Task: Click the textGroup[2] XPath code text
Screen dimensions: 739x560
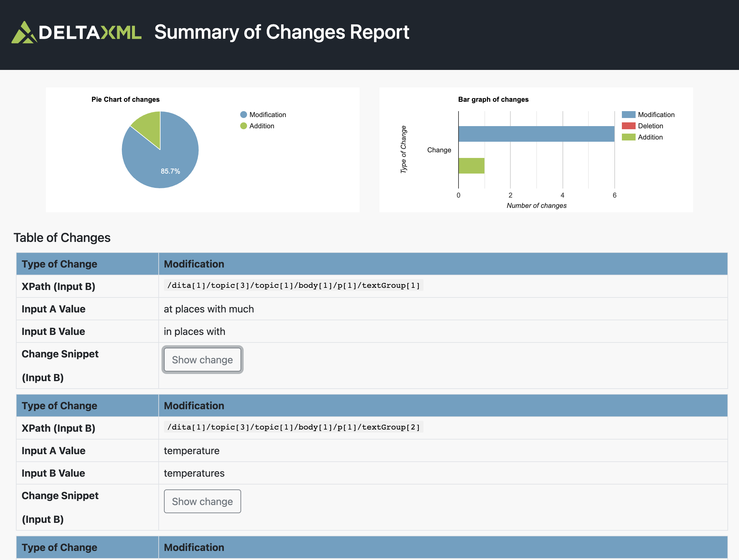Action: [x=293, y=427]
